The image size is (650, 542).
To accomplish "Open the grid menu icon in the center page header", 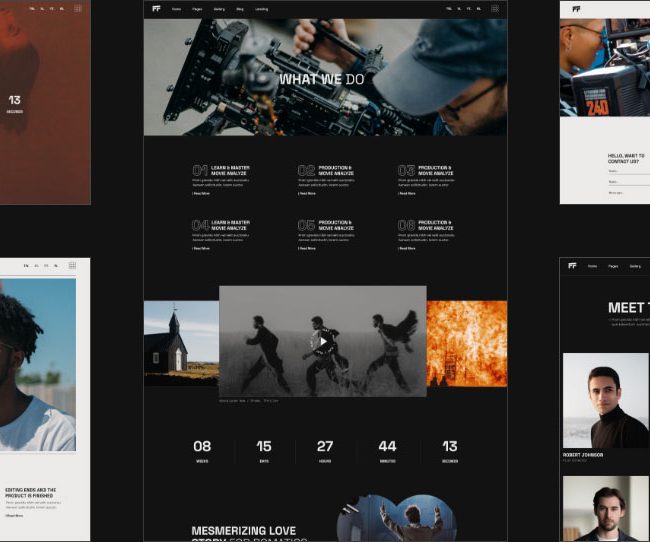I will pos(495,9).
